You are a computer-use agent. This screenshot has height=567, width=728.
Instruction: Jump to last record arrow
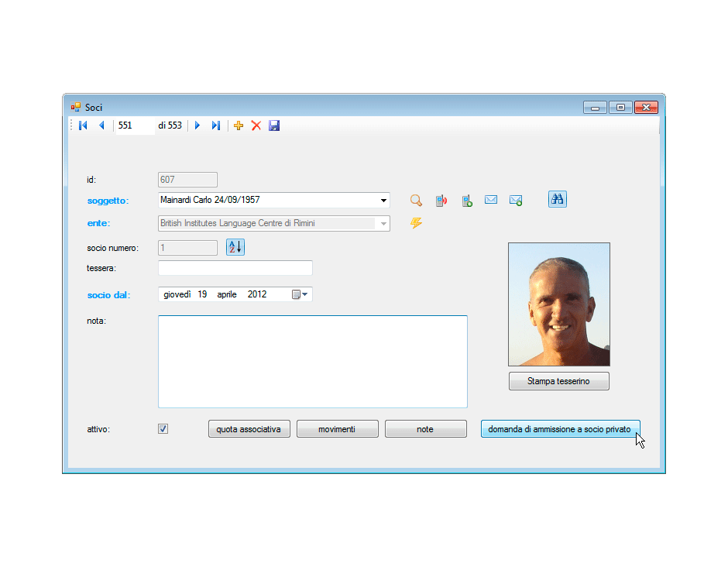(x=216, y=125)
